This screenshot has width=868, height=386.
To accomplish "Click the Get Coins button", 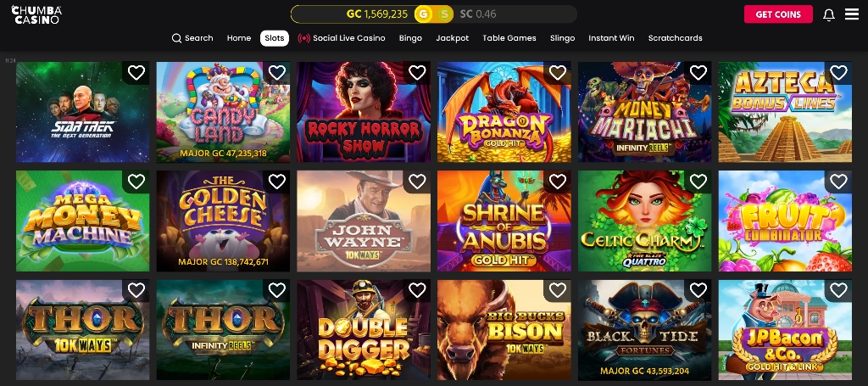I will pyautogui.click(x=778, y=14).
